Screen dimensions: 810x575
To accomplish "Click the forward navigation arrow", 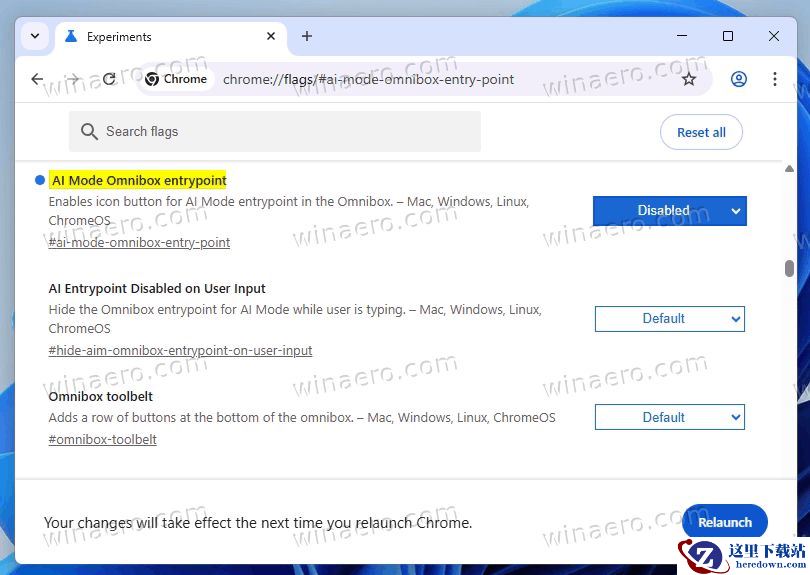I will point(73,79).
